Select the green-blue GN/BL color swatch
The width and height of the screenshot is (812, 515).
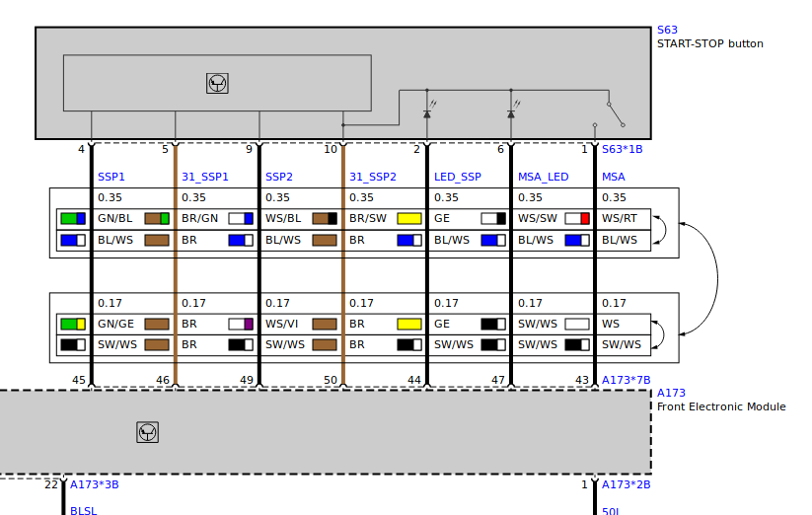73,219
